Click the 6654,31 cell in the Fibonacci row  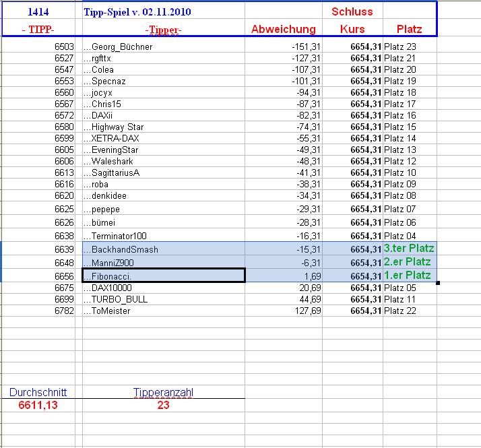tap(352, 276)
